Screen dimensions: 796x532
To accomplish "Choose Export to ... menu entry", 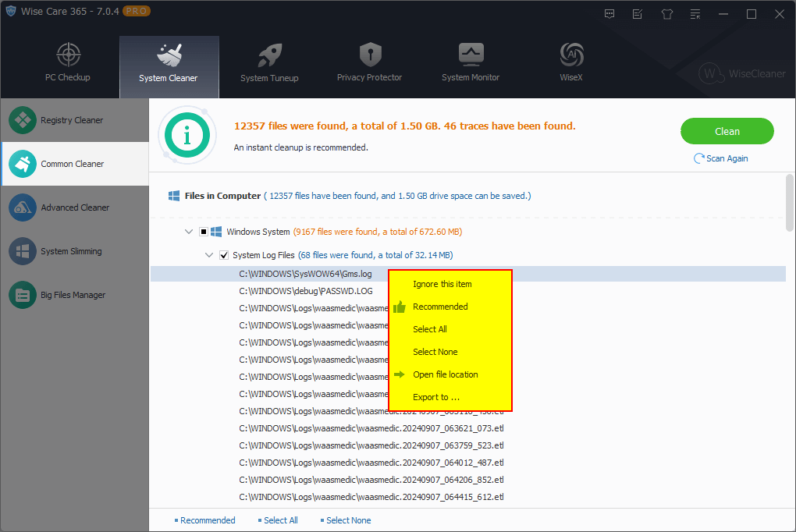I will point(450,397).
